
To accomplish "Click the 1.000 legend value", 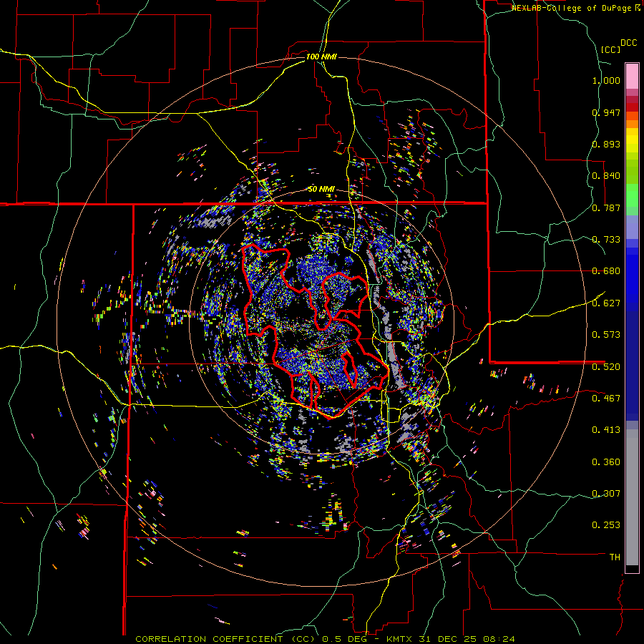I will click(606, 80).
